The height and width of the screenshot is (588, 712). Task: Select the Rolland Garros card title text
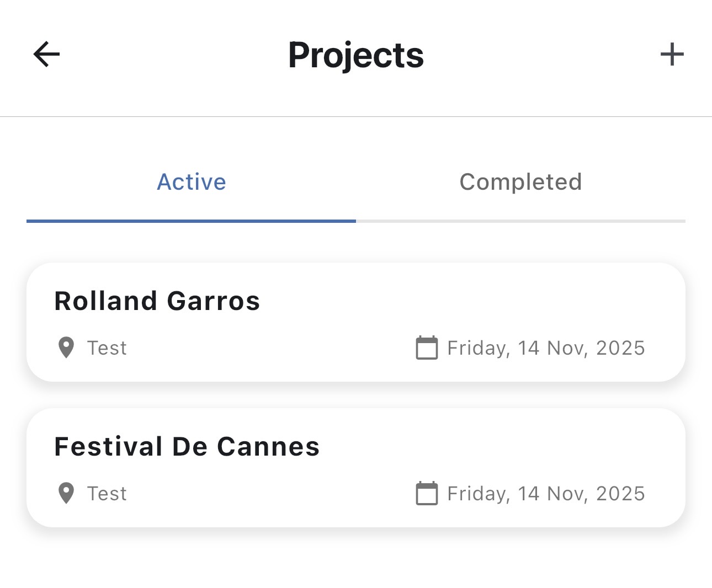click(157, 301)
